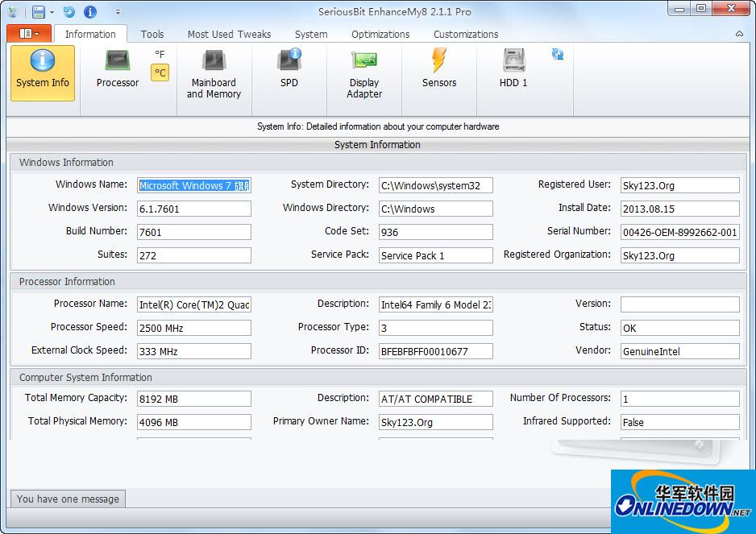The image size is (756, 534).
Task: Switch to the Tools tab
Action: coord(152,34)
